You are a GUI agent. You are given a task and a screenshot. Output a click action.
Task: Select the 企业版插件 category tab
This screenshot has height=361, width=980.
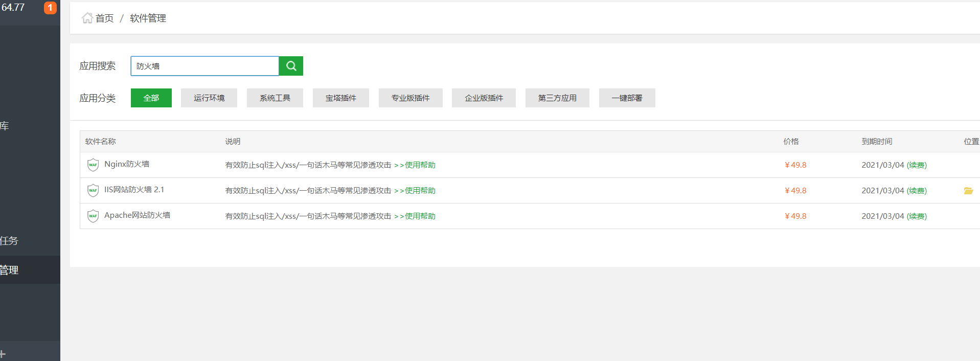point(484,98)
